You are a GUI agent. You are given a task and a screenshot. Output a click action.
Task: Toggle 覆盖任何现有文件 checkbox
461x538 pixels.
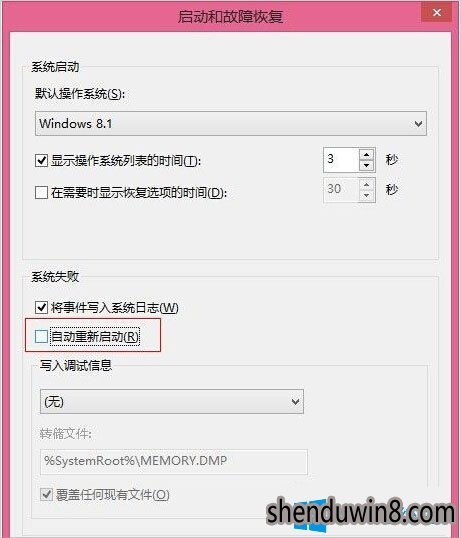pos(46,494)
